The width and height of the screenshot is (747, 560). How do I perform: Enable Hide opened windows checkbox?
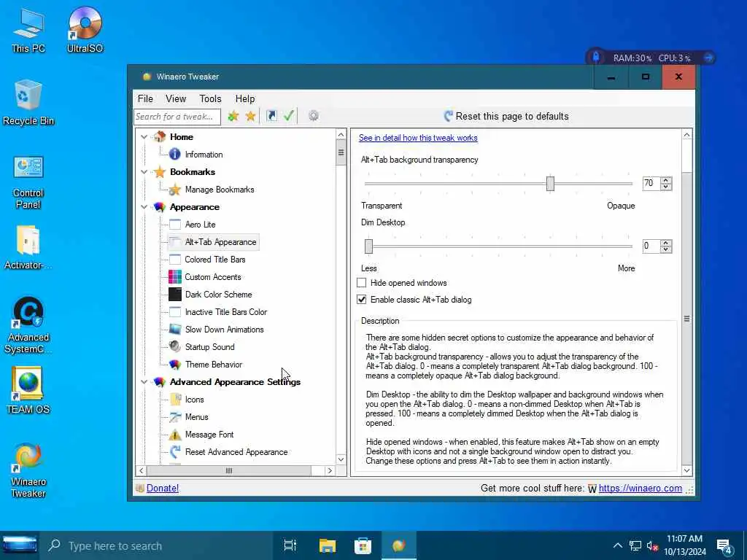(362, 283)
